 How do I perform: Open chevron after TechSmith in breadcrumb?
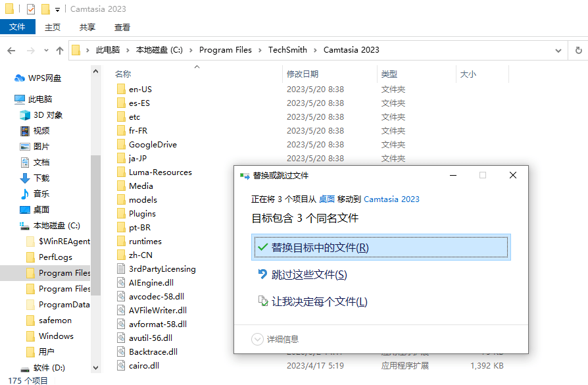(x=315, y=50)
